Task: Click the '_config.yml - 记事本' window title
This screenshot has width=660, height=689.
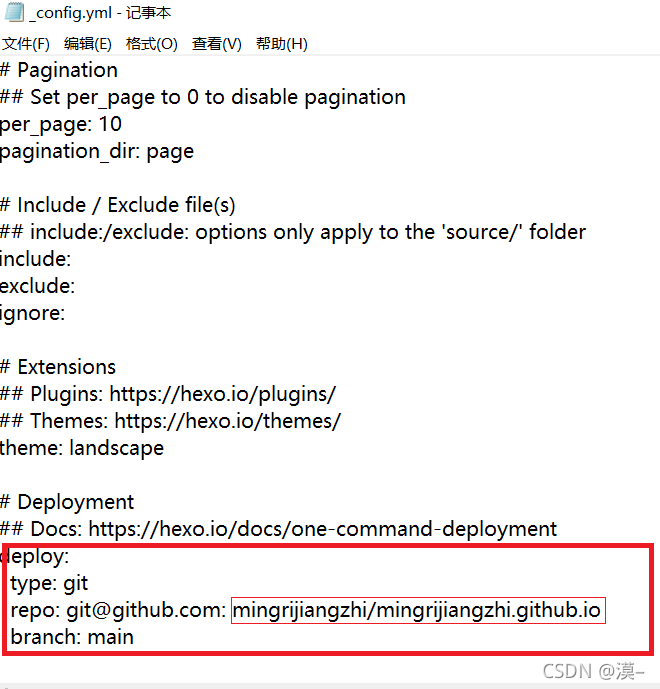Action: [x=100, y=13]
